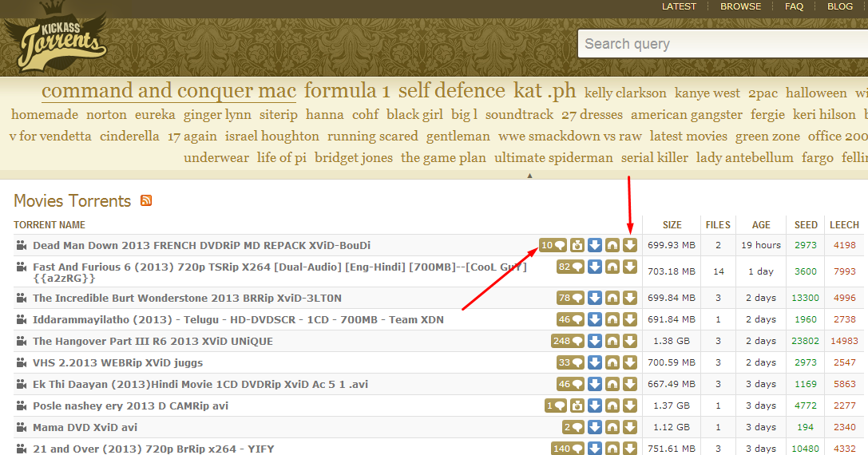
Task: Open the magnet link for Dead Man Down
Action: [x=612, y=245]
